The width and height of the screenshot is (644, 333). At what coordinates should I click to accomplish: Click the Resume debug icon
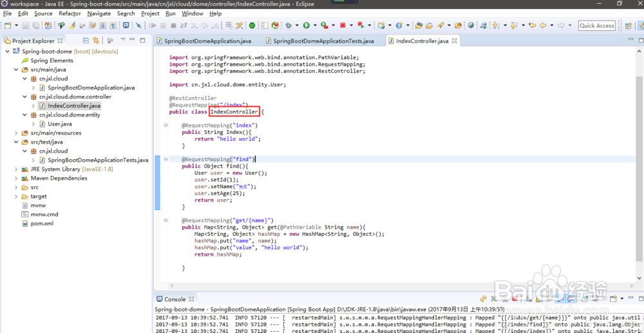pos(153,26)
